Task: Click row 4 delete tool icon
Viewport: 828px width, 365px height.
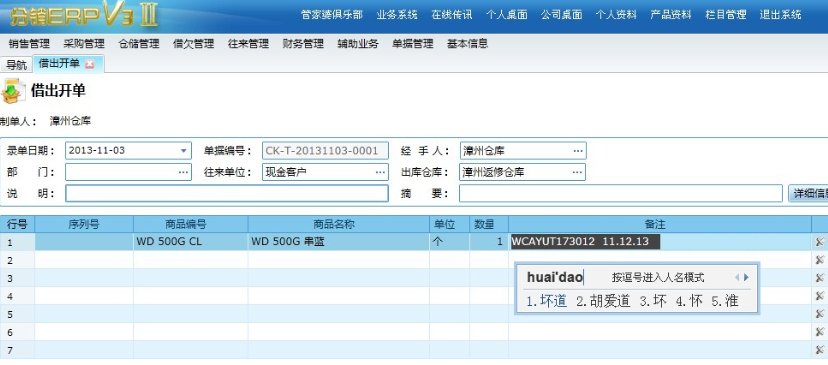Action: [x=820, y=296]
